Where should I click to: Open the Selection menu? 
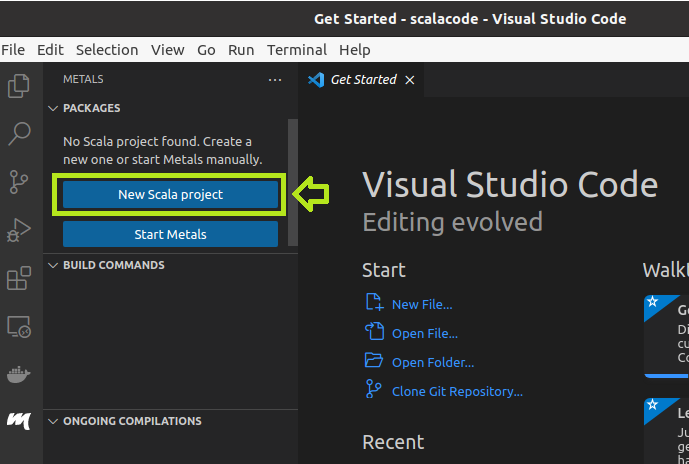(107, 49)
